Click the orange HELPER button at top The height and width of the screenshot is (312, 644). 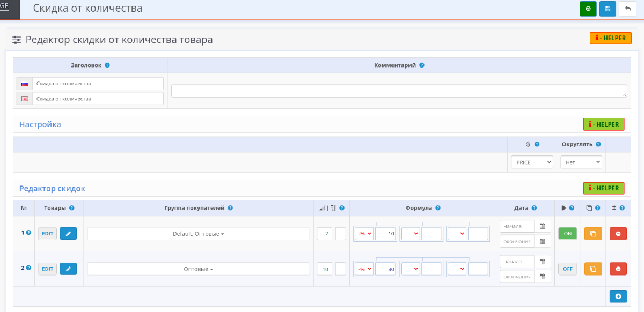[x=611, y=38]
